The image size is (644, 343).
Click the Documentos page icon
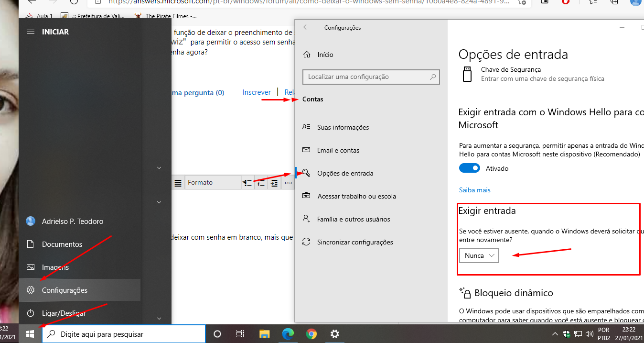(x=31, y=244)
